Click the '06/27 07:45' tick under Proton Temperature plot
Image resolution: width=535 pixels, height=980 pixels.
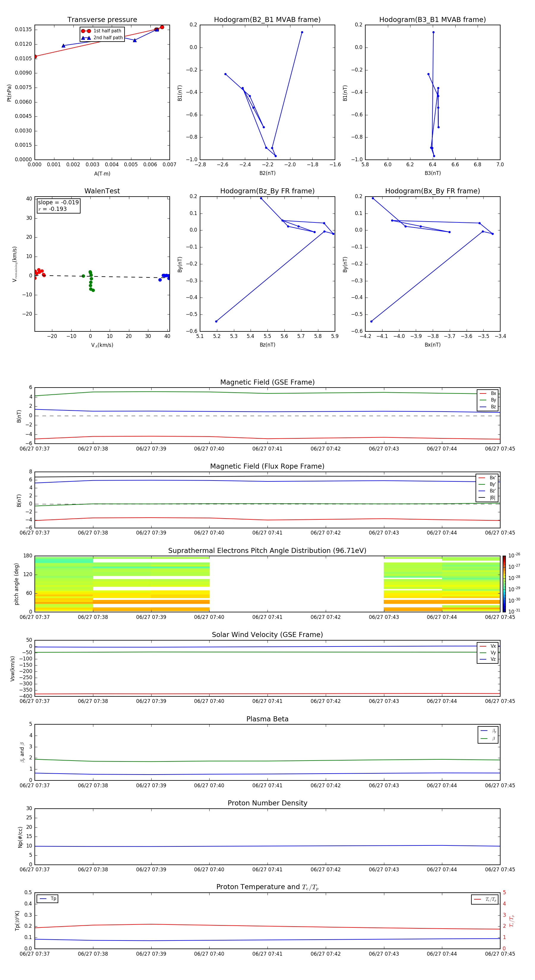tap(500, 954)
